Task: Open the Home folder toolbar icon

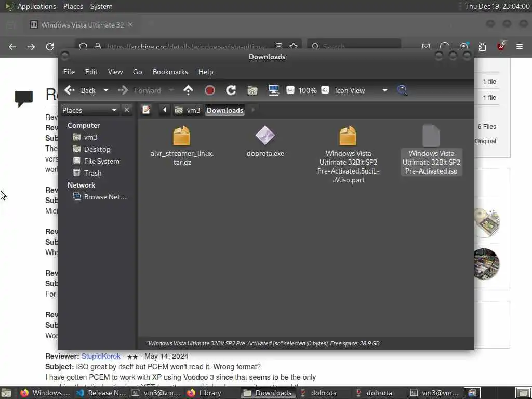Action: (x=252, y=90)
